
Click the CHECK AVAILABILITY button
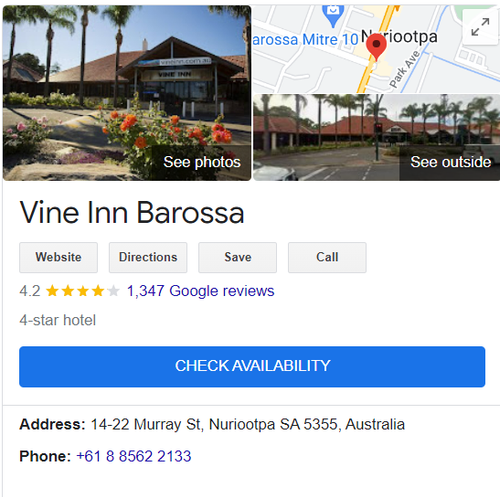(252, 366)
